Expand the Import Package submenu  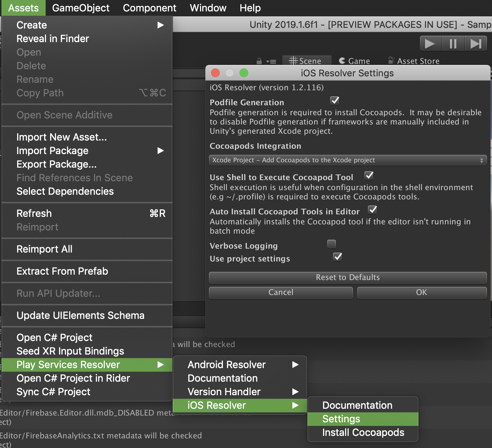tap(87, 151)
